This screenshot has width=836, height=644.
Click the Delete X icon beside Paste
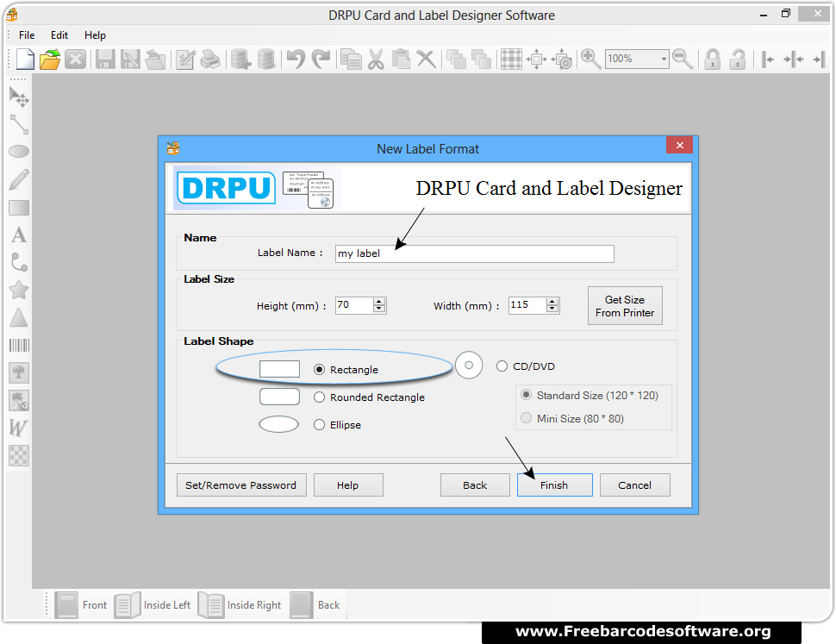[426, 59]
